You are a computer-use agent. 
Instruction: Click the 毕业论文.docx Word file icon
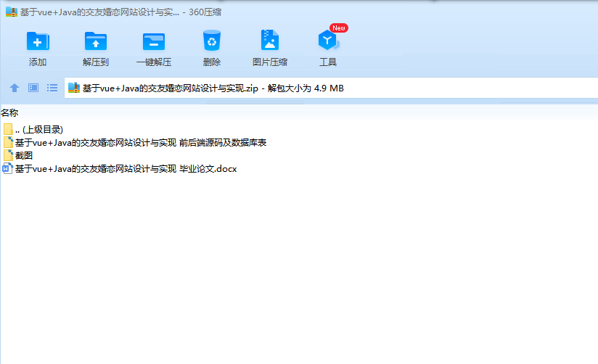coord(7,168)
